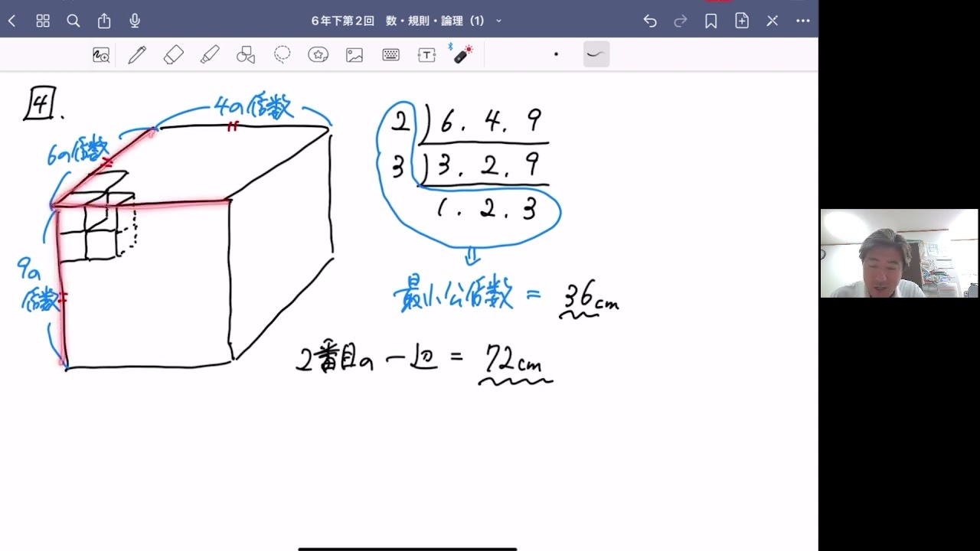Undo the last annotation
The height and width of the screenshot is (551, 980).
click(650, 21)
